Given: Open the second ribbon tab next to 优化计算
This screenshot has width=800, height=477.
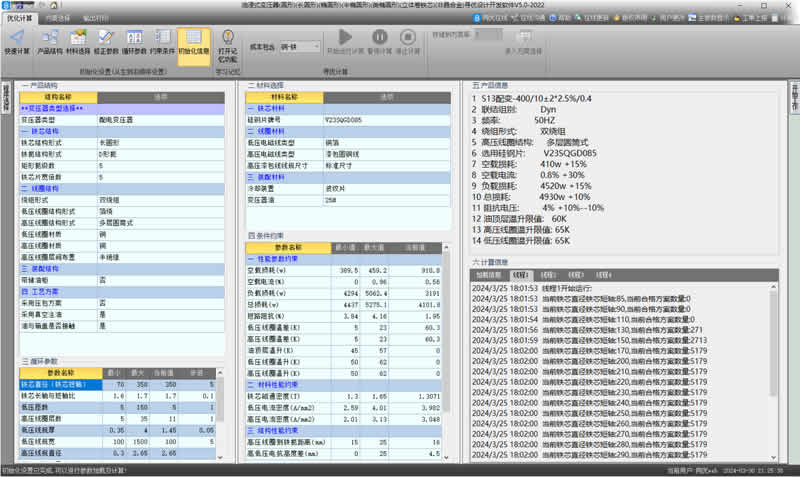Looking at the screenshot, I should point(58,18).
